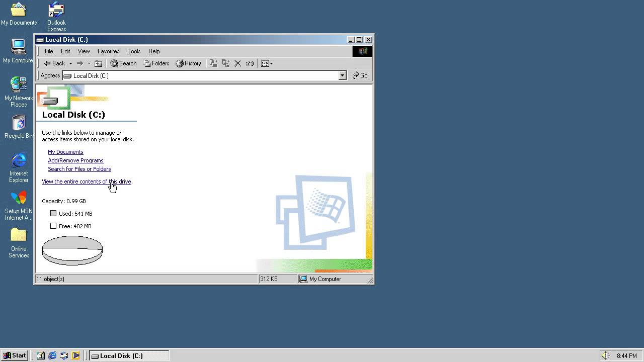This screenshot has width=644, height=362.
Task: Click the Back toolbar button
Action: point(54,63)
